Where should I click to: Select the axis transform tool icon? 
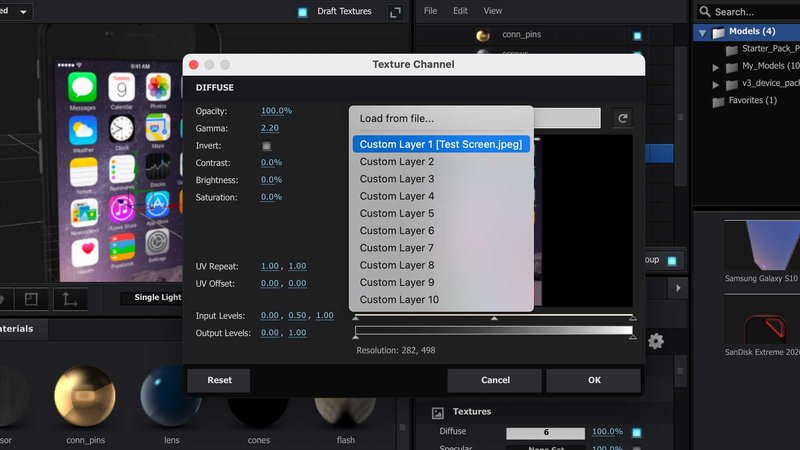(69, 299)
